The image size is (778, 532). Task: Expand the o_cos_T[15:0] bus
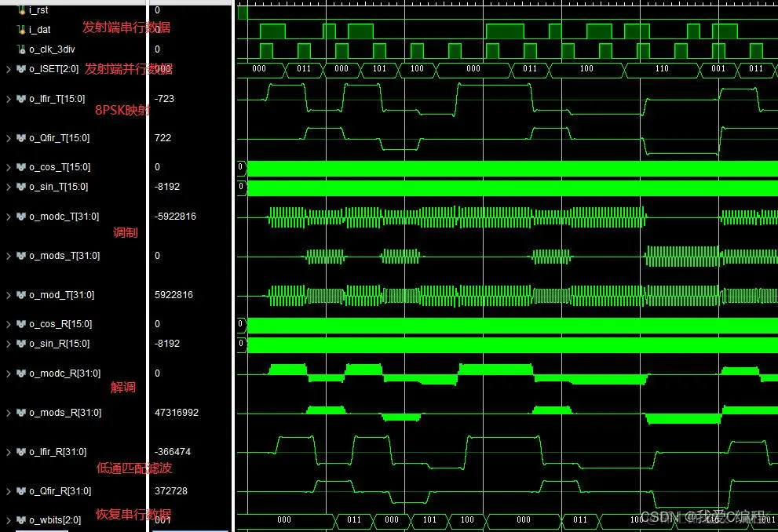(9, 167)
